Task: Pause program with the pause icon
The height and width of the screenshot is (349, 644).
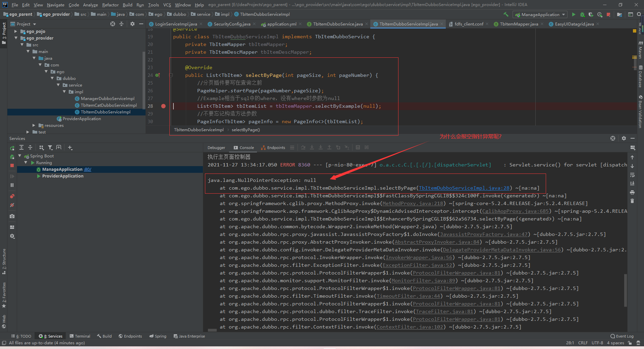Action: [12, 185]
